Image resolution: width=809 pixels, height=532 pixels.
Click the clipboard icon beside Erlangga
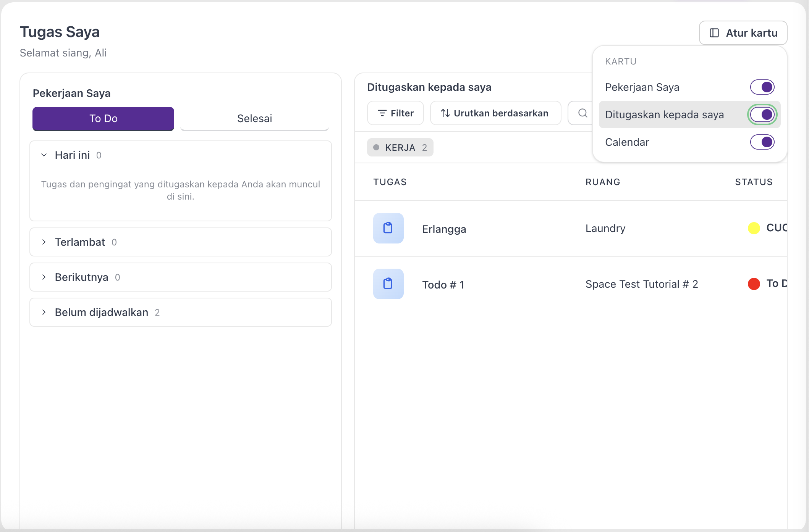click(x=388, y=228)
